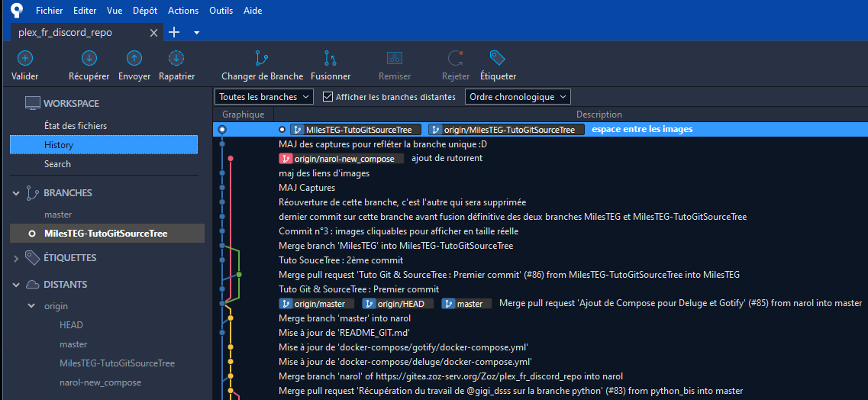Select History in the sidebar

(104, 145)
